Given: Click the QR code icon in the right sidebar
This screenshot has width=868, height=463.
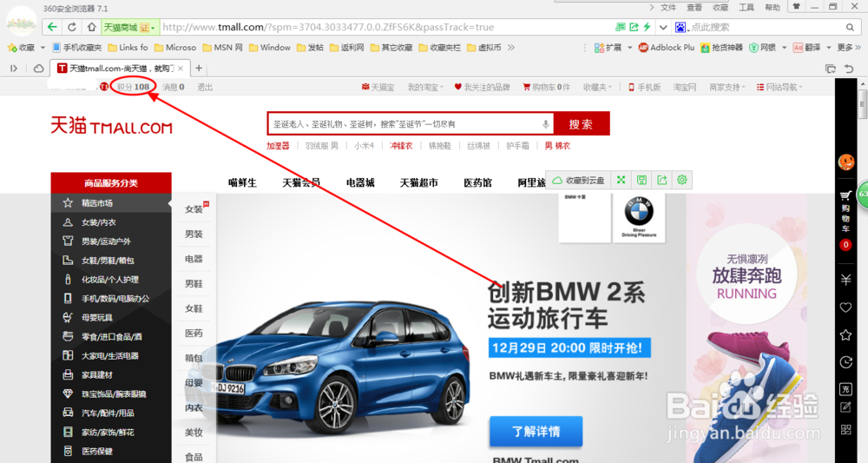Looking at the screenshot, I should (x=845, y=429).
